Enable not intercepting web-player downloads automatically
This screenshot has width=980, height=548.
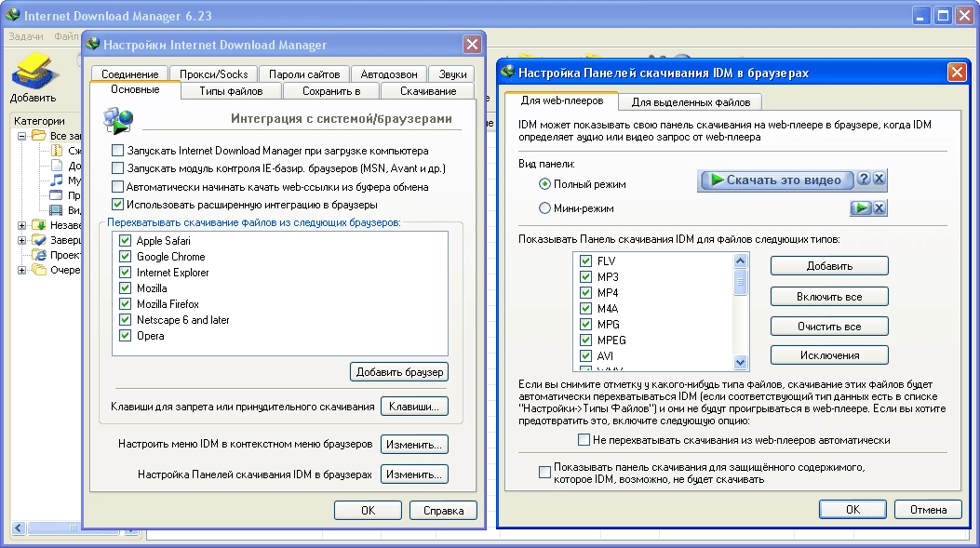coord(584,440)
